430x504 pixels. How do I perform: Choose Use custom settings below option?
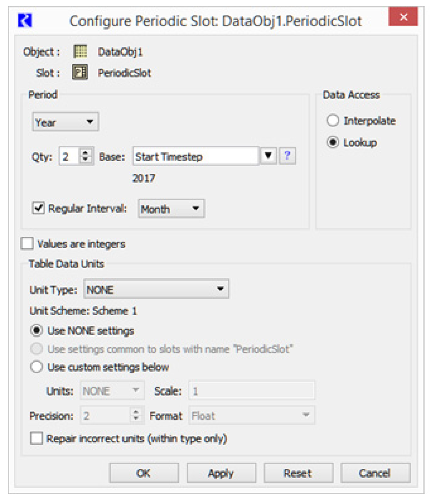[x=36, y=367]
